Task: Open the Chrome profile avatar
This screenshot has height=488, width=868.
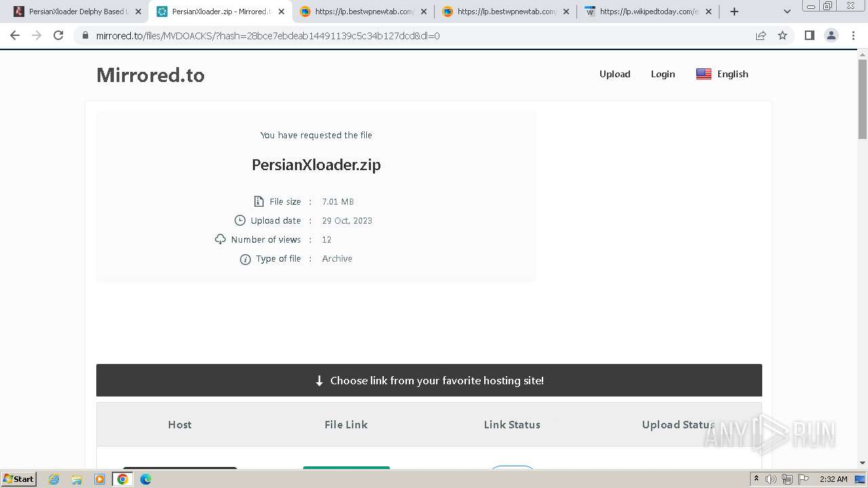Action: 831,35
